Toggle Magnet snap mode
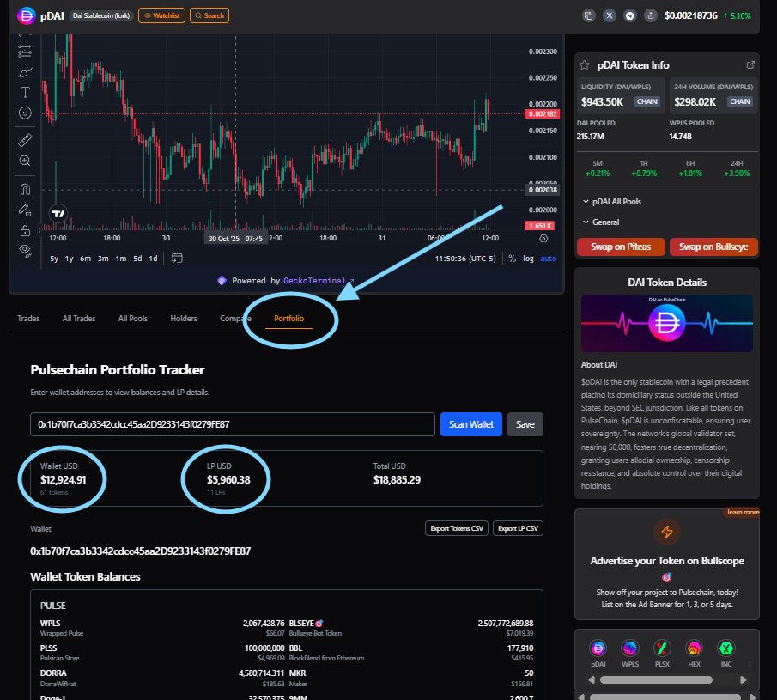Screen dimensions: 777x700 [x=25, y=188]
